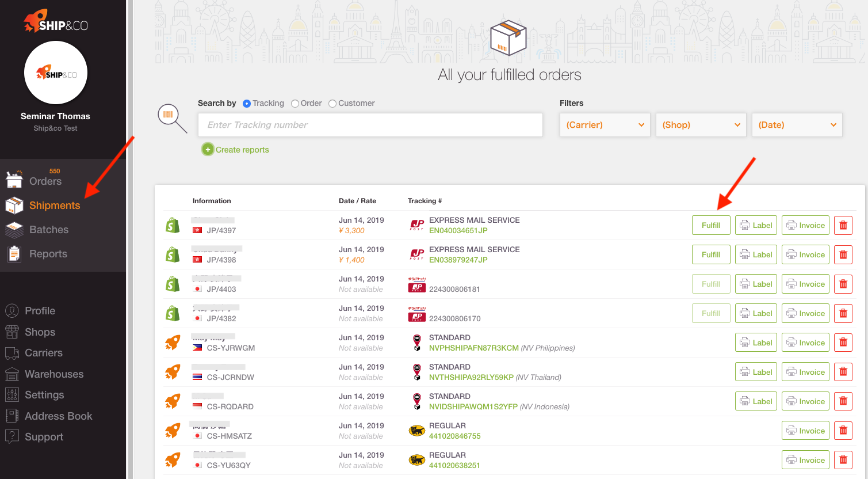Open the Address Book
The height and width of the screenshot is (479, 868).
pos(58,416)
